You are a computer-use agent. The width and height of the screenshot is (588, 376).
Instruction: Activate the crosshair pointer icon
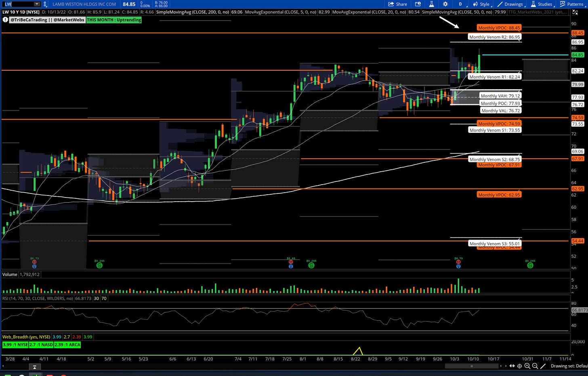[x=520, y=366]
